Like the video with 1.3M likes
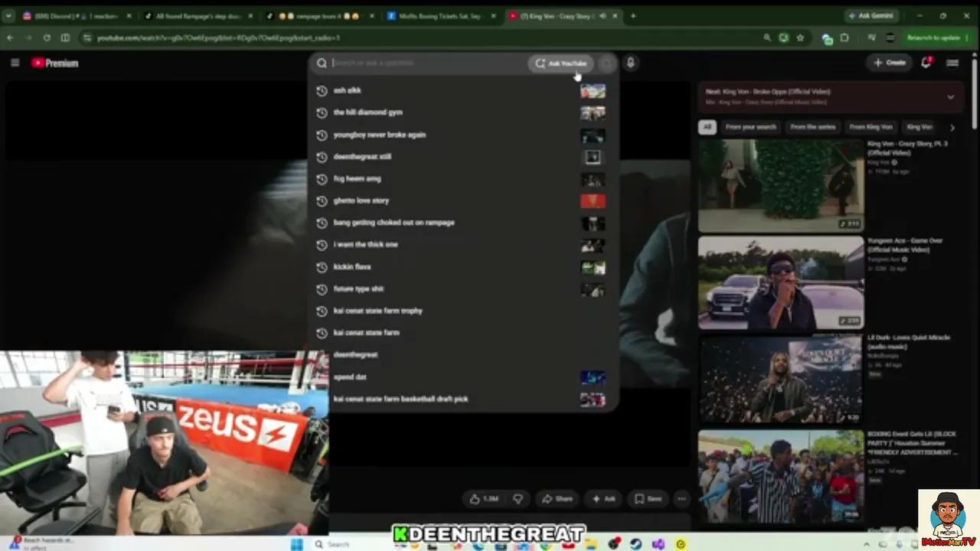This screenshot has height=551, width=980. pyautogui.click(x=484, y=499)
